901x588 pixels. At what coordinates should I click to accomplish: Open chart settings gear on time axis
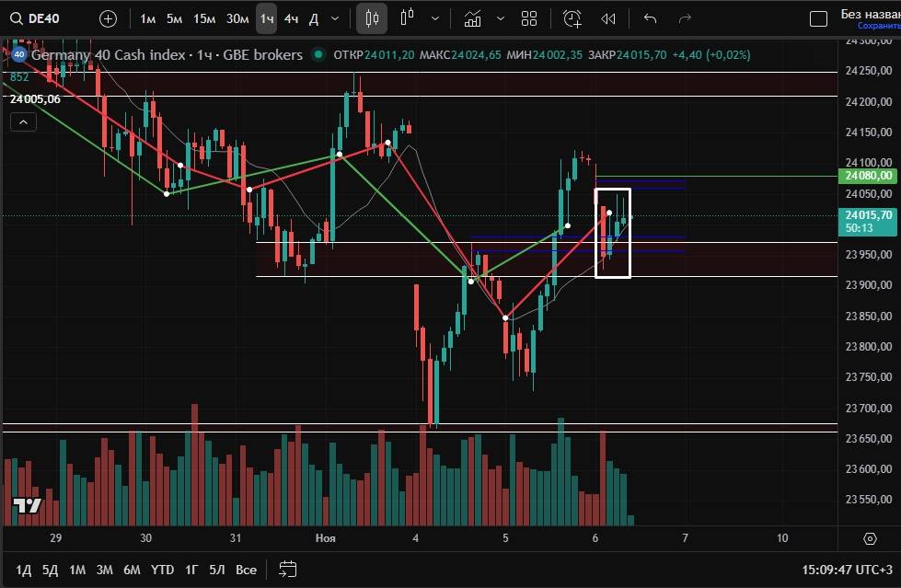pyautogui.click(x=870, y=537)
